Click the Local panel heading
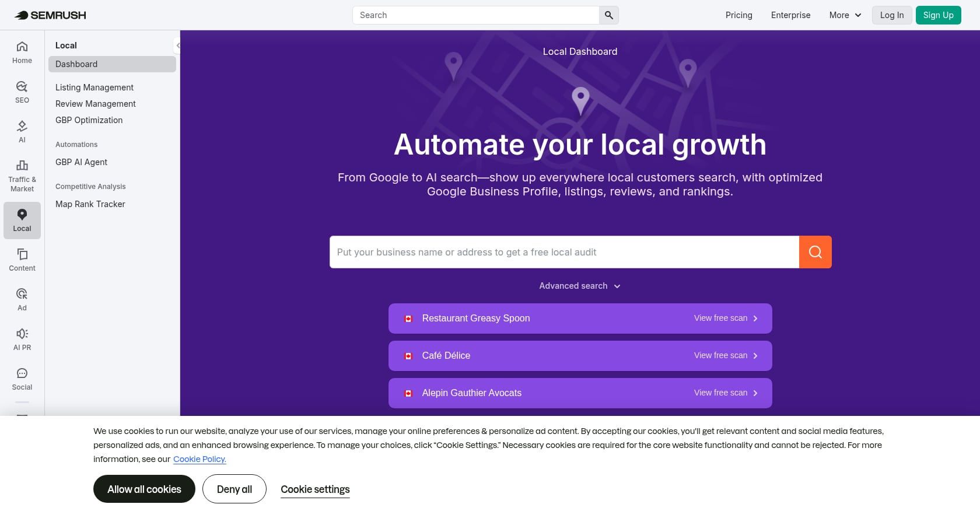The image size is (980, 511). [66, 45]
